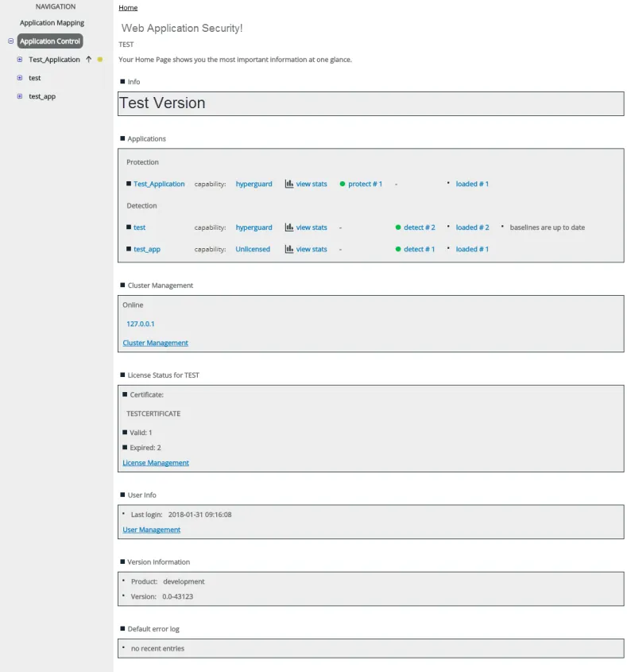Expand the test_app node in navigation
This screenshot has width=627, height=672.
pos(20,96)
